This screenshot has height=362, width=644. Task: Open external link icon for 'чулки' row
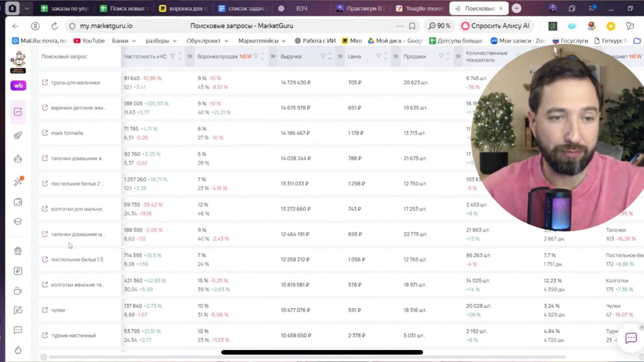pos(45,310)
